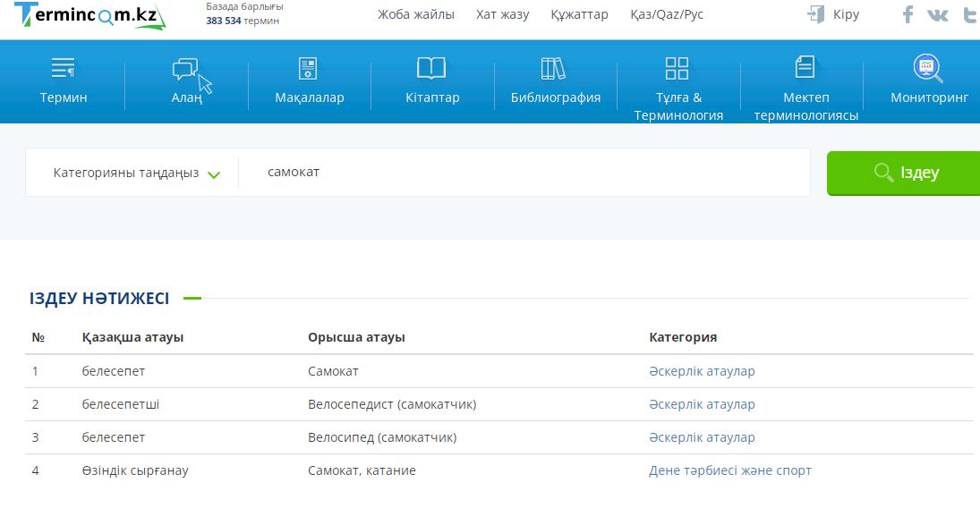980x508 pixels.
Task: Click the search field containing самокат
Action: click(528, 172)
